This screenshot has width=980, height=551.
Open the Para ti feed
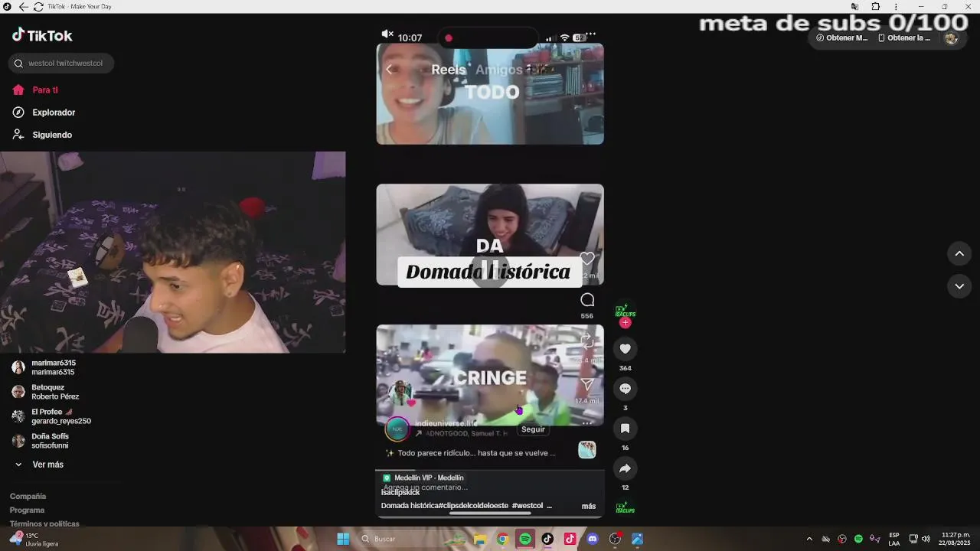pos(44,90)
